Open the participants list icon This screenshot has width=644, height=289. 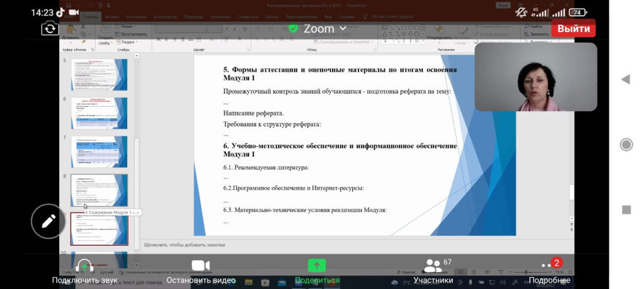point(433,266)
